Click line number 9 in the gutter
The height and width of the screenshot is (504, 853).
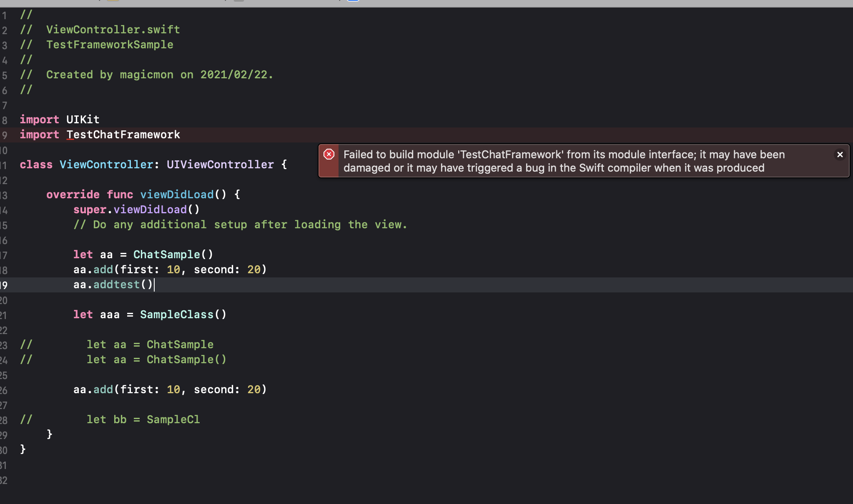5,135
